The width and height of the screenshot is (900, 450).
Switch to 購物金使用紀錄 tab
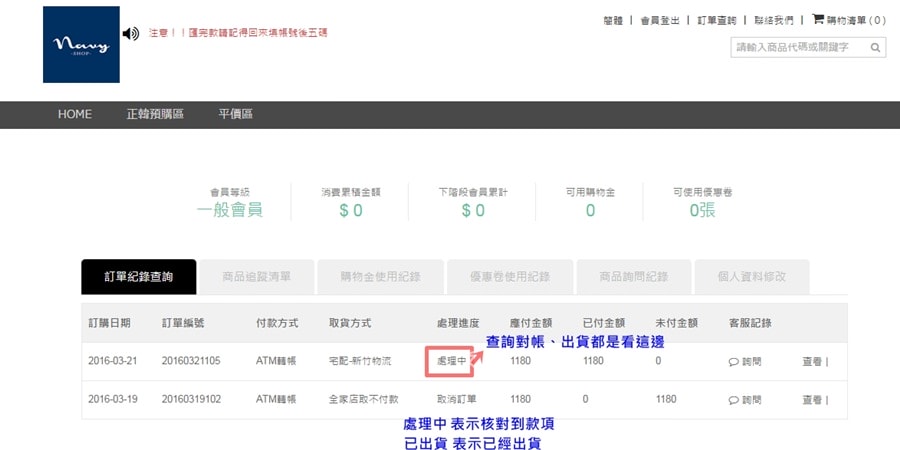380,277
